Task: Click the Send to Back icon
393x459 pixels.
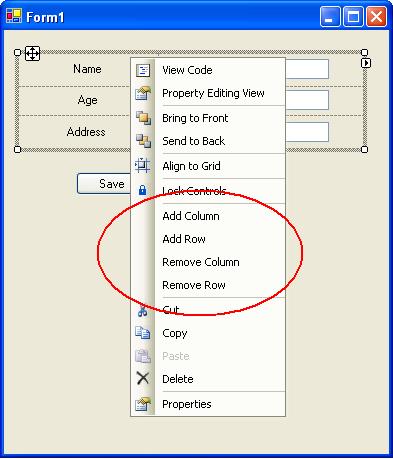Action: pos(143,141)
